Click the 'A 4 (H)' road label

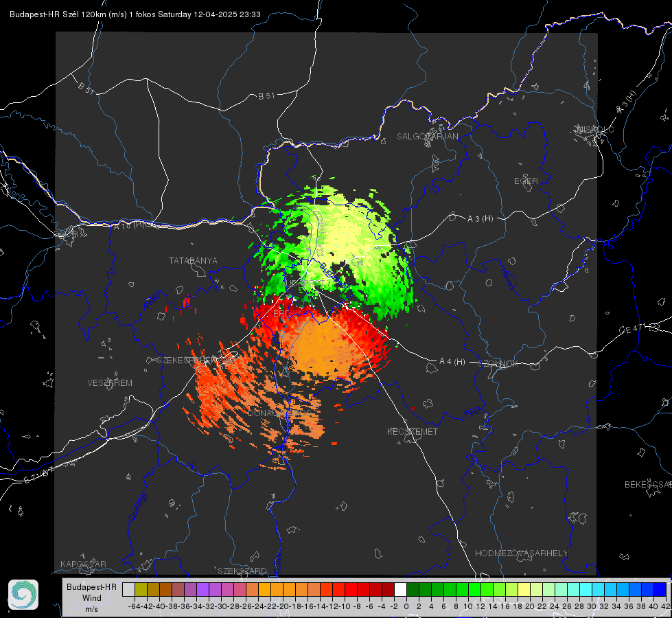[452, 362]
